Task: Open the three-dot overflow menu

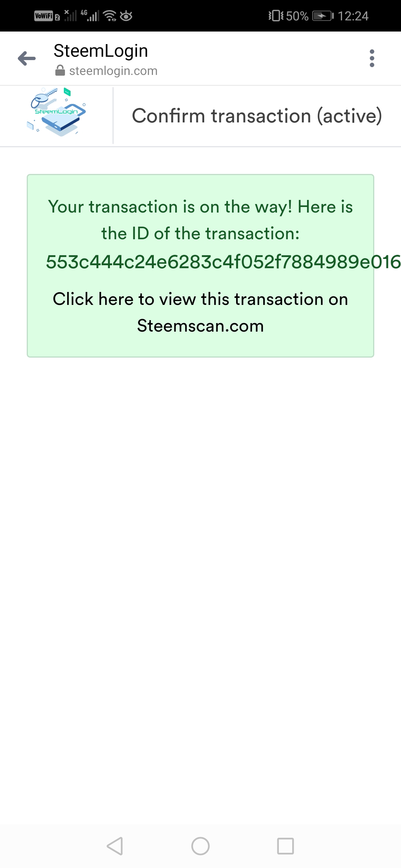Action: (x=372, y=58)
